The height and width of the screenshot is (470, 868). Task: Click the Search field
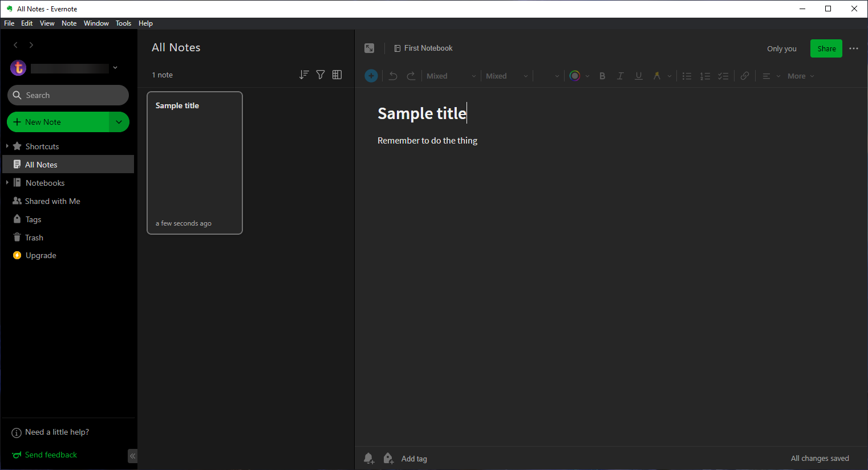tap(68, 95)
